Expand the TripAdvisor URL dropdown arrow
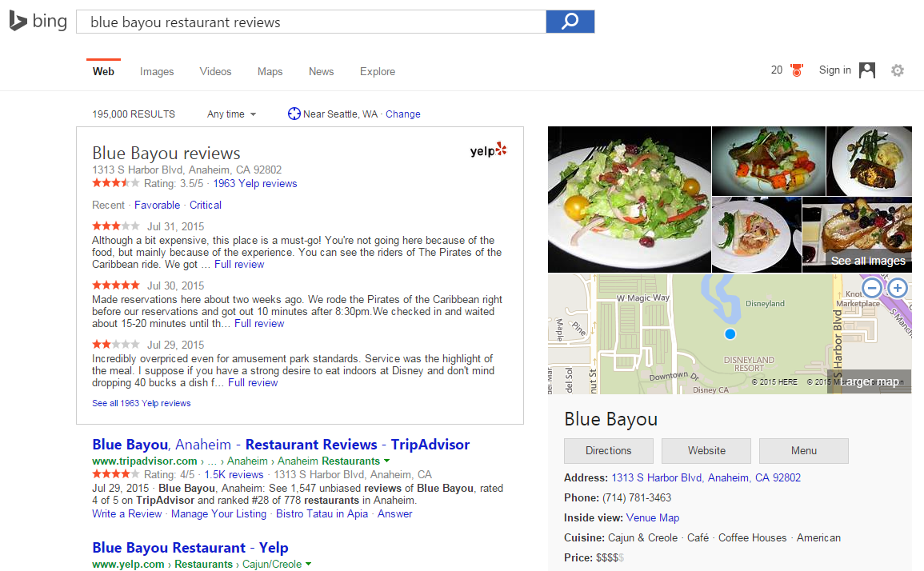Image resolution: width=924 pixels, height=571 pixels. tap(386, 461)
